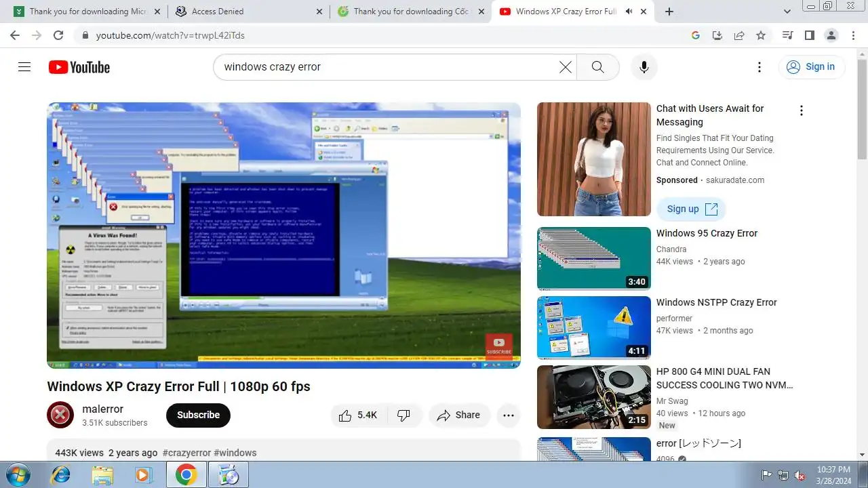Subscribe to the malerror channel

pos(198,415)
